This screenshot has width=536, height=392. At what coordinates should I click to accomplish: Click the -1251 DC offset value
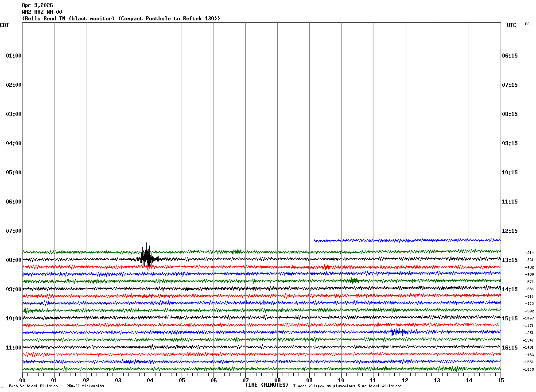[529, 333]
